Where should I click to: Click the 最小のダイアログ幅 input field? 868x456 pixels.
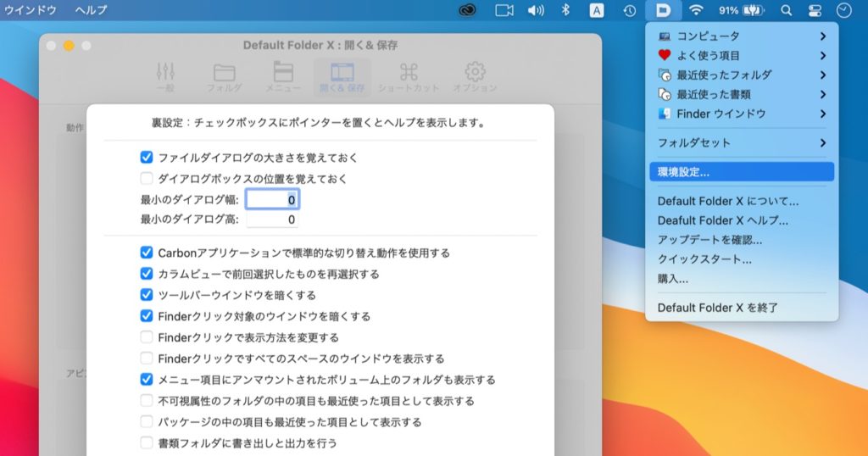[x=272, y=200]
